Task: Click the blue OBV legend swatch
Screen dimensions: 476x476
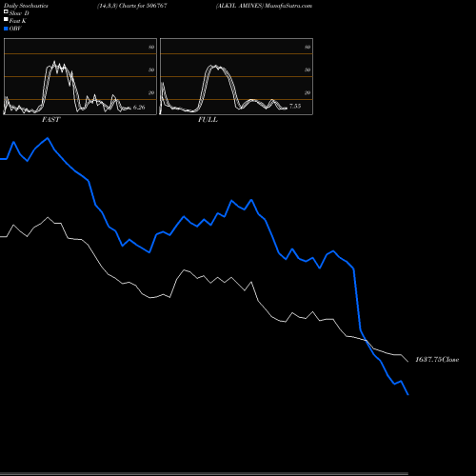Action: point(6,29)
